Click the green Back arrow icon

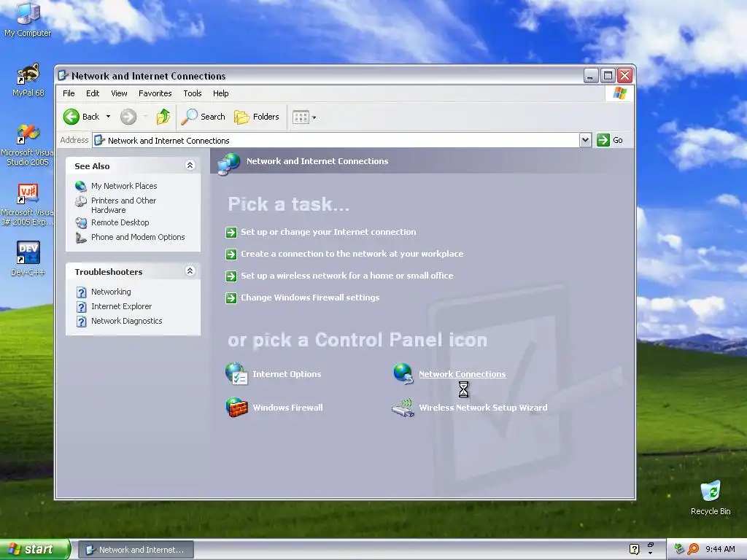coord(71,117)
